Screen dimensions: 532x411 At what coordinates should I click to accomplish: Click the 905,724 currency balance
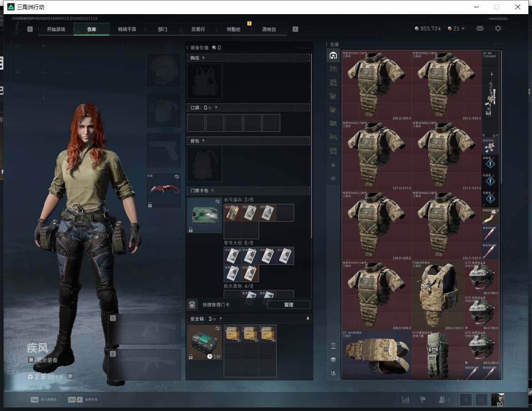[x=428, y=29]
